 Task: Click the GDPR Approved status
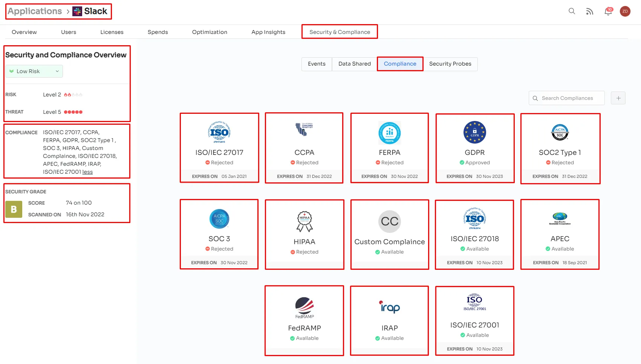[x=475, y=163]
